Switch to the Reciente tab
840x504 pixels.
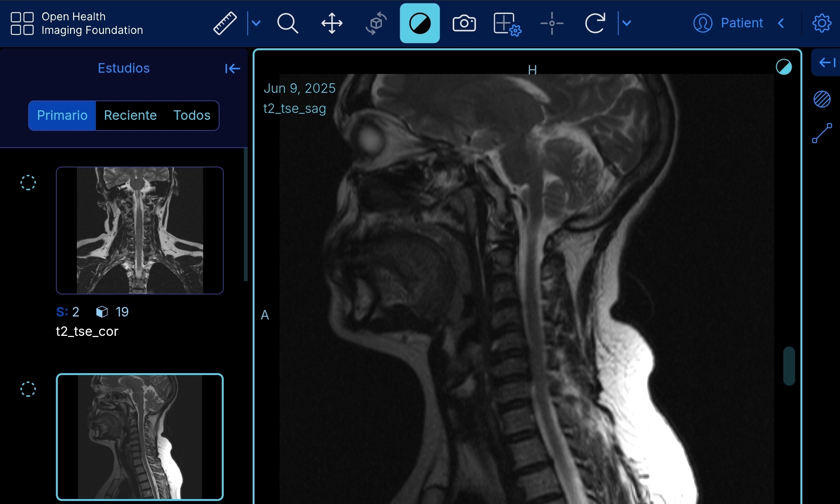tap(130, 115)
